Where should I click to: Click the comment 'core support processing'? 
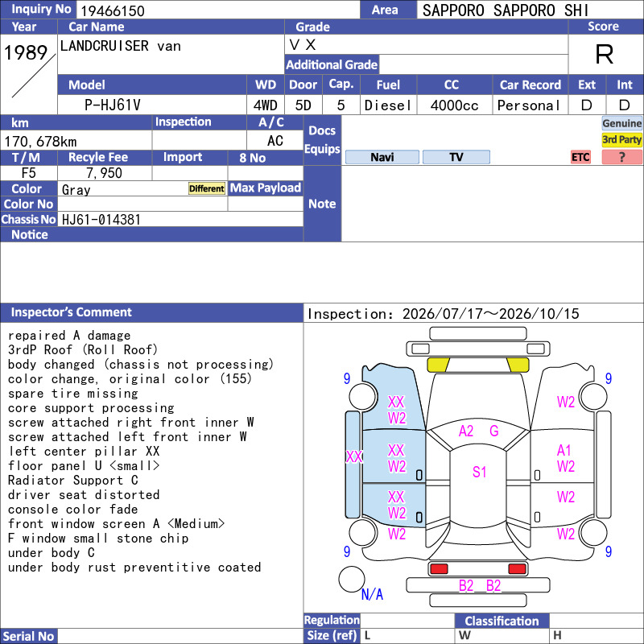(91, 408)
